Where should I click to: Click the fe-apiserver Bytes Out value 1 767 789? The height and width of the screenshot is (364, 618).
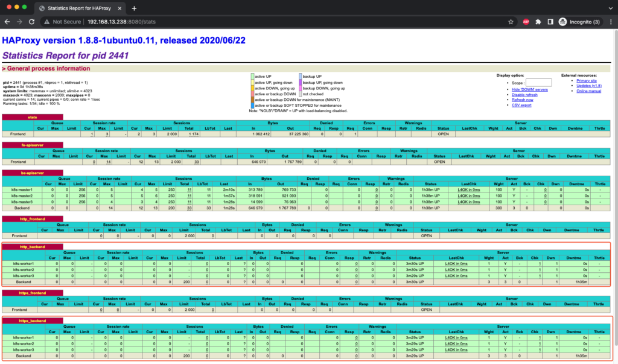292,162
